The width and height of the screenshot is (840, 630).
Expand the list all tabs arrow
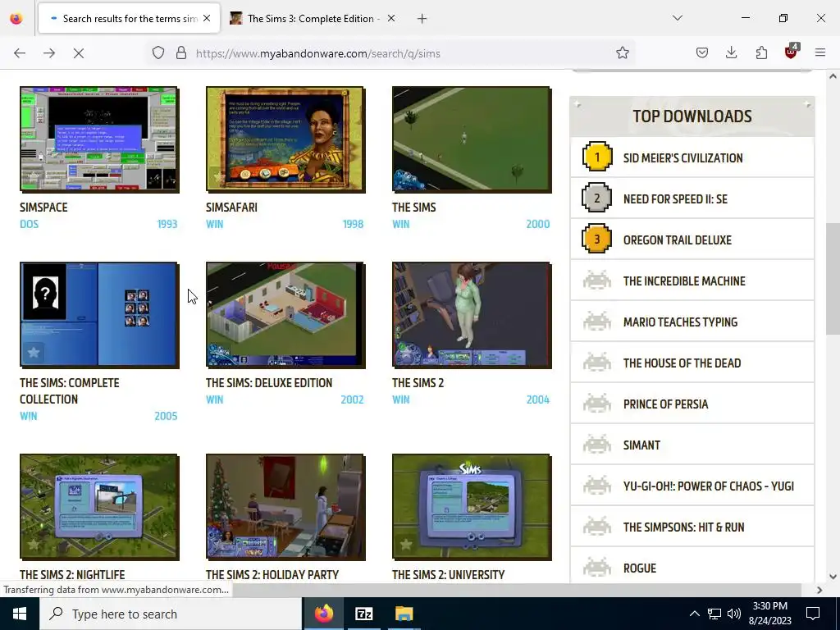[677, 18]
